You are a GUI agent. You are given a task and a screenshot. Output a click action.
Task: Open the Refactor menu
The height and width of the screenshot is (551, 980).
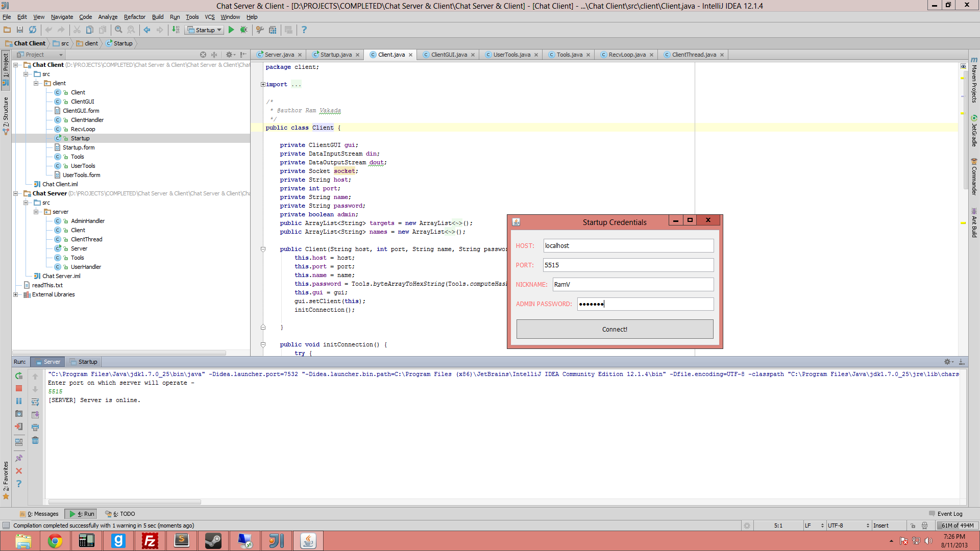pos(134,17)
